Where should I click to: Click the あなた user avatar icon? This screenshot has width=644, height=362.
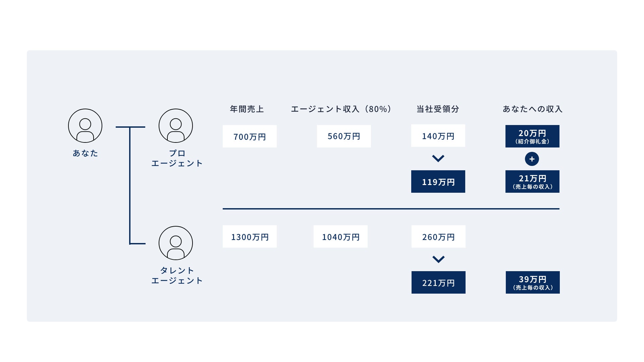(85, 126)
